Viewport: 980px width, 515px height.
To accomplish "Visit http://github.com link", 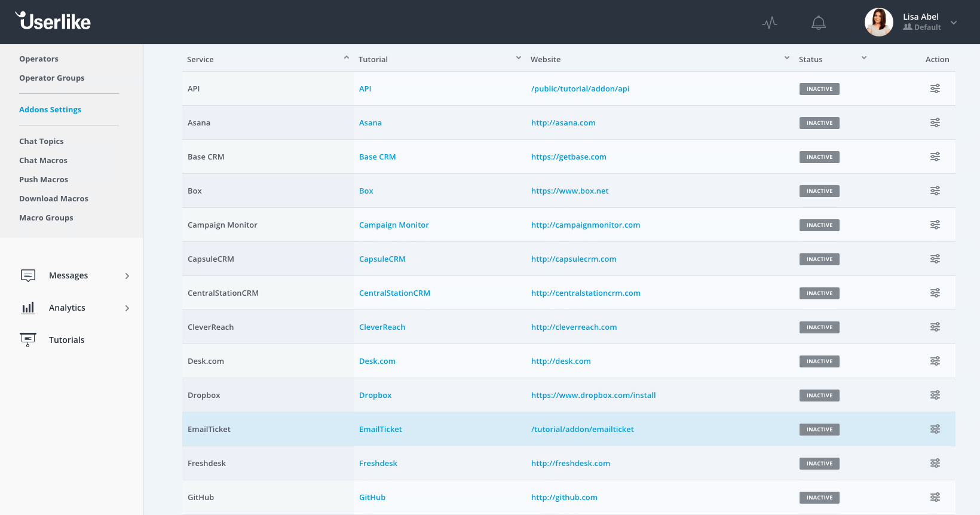I will coord(564,498).
